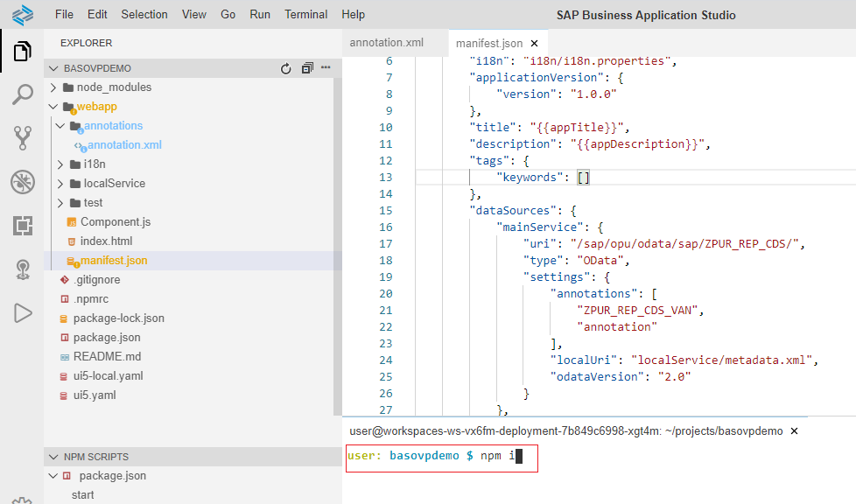Open the File menu

coord(64,15)
